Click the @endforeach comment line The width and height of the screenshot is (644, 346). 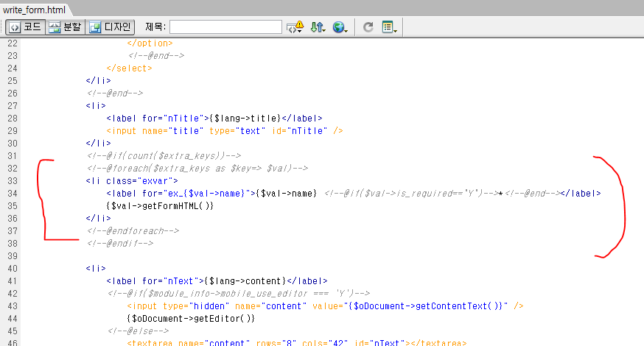[133, 231]
